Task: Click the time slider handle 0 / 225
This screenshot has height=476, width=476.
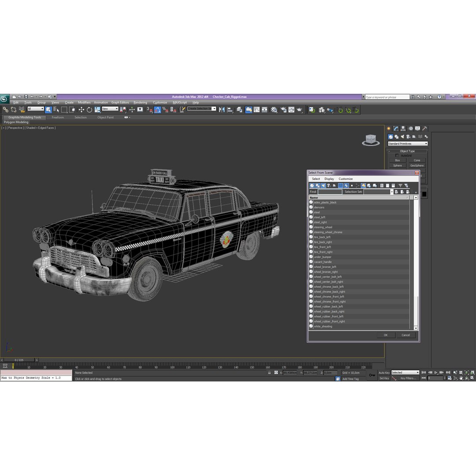Action: pos(19,360)
